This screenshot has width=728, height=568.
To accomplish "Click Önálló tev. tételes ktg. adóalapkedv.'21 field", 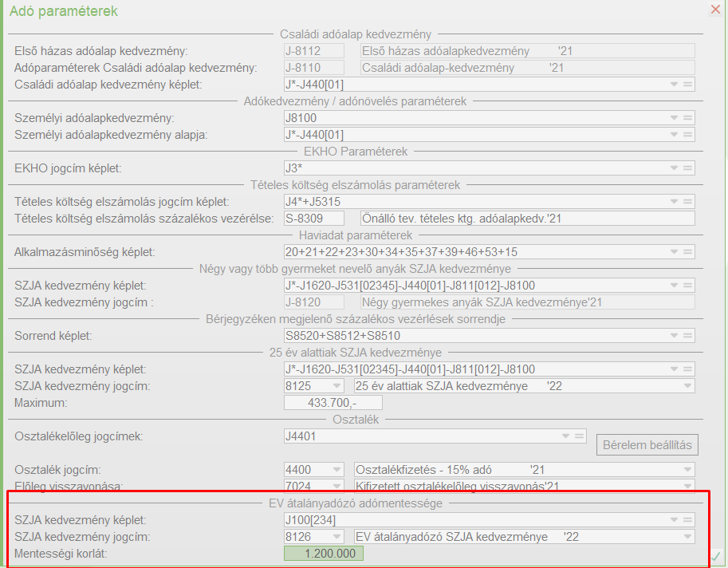I will 527,219.
